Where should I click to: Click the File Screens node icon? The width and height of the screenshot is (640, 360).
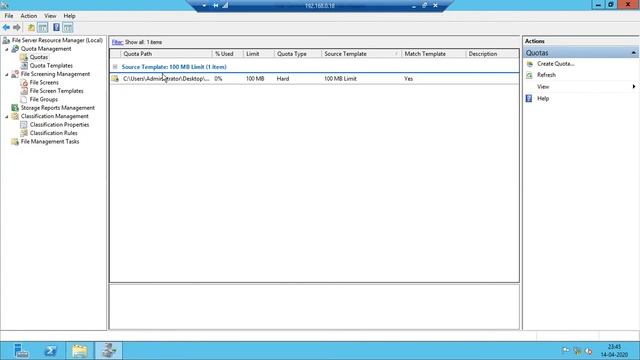click(24, 82)
